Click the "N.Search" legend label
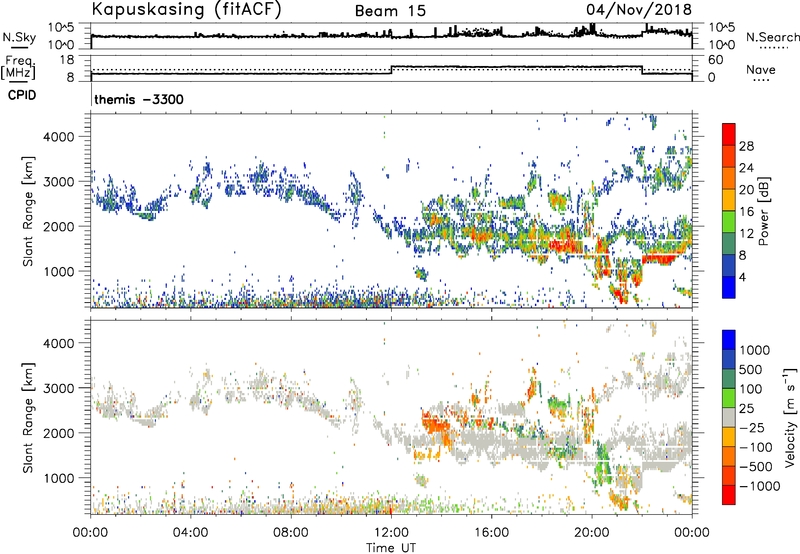 tap(772, 37)
